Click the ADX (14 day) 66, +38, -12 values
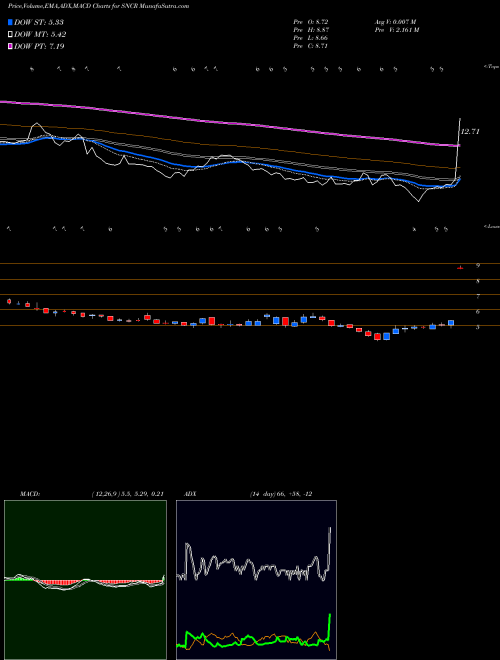This screenshot has width=500, height=660. click(281, 494)
